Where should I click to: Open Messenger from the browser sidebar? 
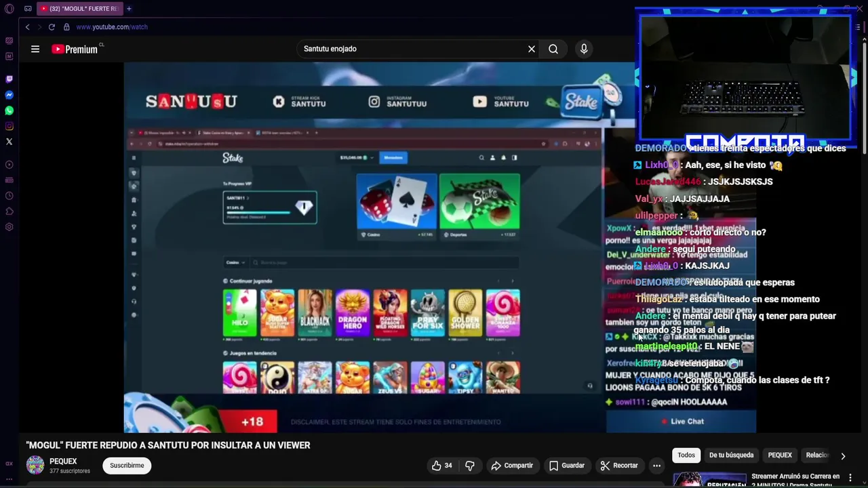9,95
